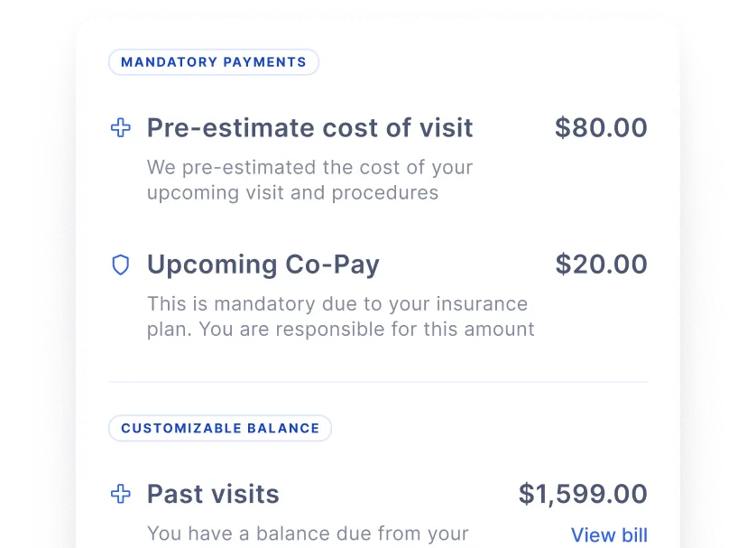
Task: Click the "You have a balance due" text
Action: tap(307, 534)
